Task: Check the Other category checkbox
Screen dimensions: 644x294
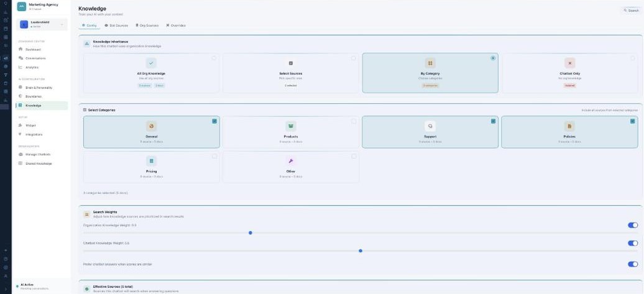Action: [354, 156]
